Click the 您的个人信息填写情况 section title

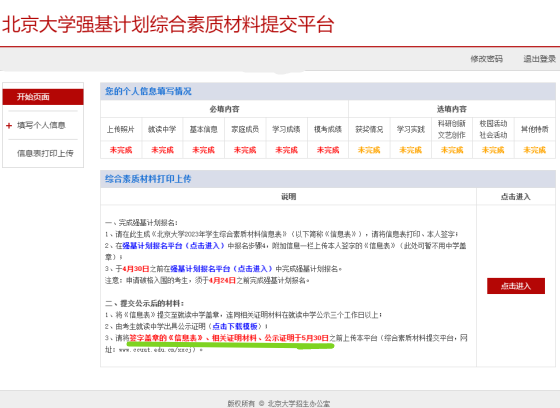pyautogui.click(x=148, y=91)
